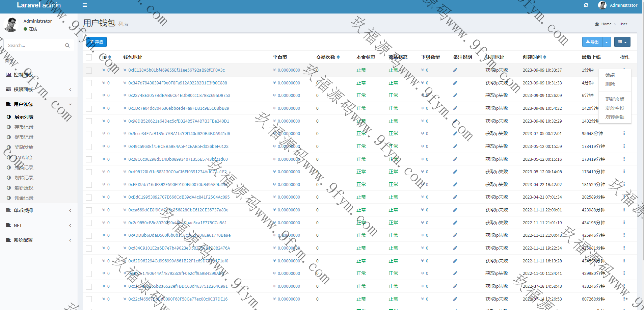Viewport: 644px width, 310px height.
Task: Open the actions menu for the 95648分钟 row
Action: [x=624, y=133]
